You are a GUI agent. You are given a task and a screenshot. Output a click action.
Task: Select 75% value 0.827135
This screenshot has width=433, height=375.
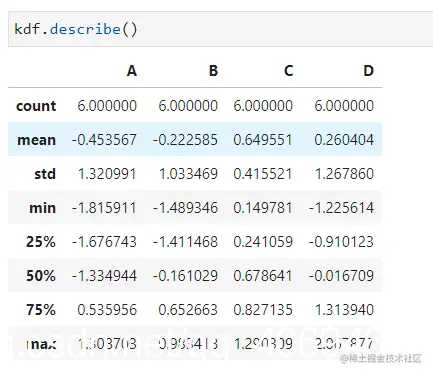[x=263, y=310]
